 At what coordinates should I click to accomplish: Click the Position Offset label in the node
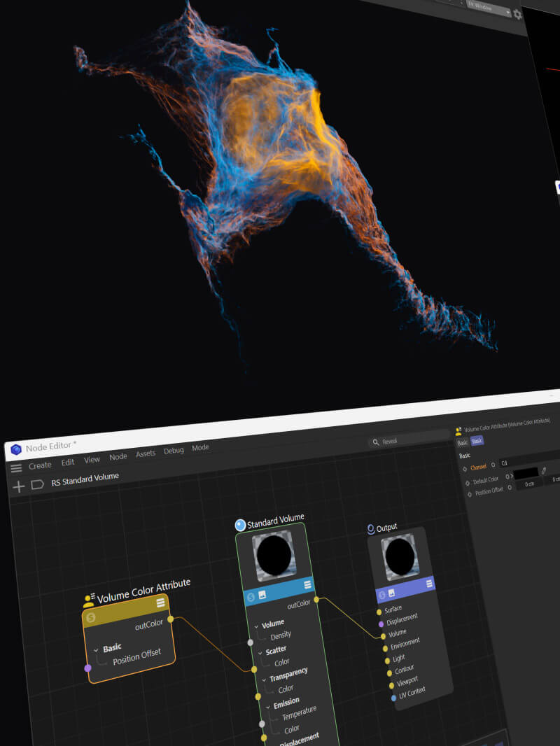pyautogui.click(x=136, y=656)
